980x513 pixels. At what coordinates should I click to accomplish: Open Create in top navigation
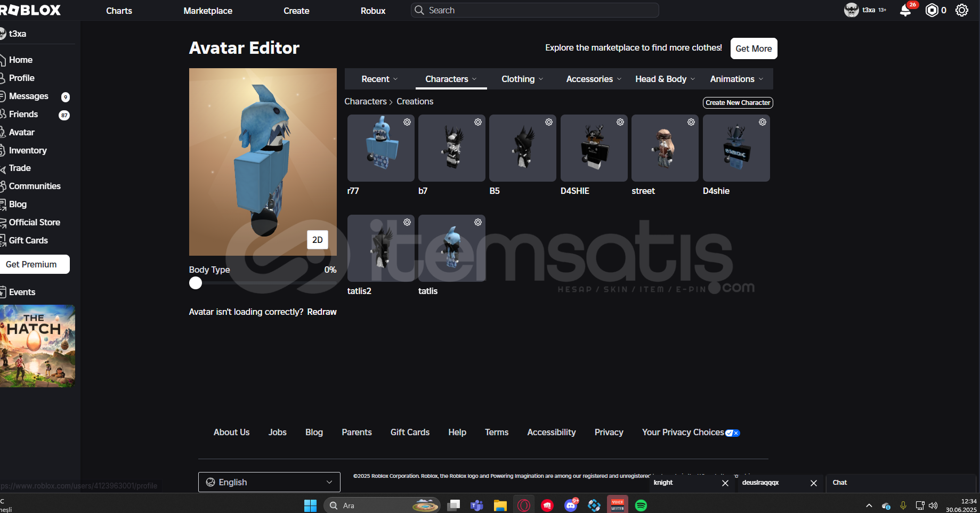pos(296,11)
